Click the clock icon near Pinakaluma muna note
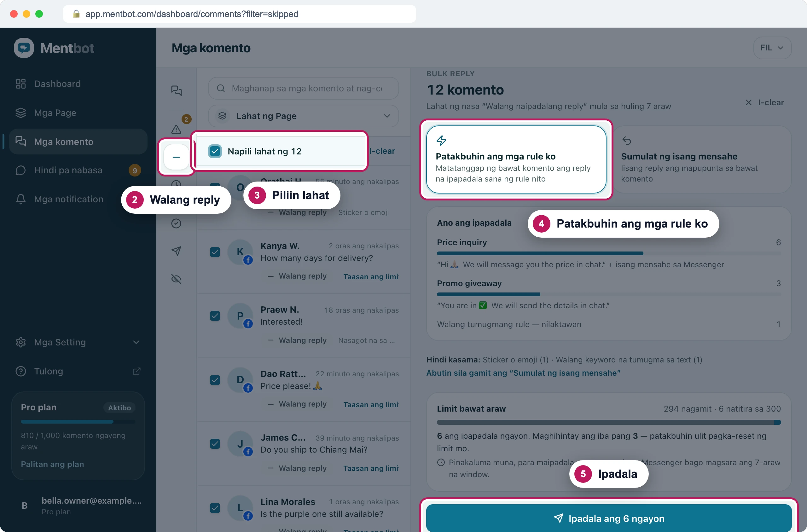This screenshot has height=532, width=807. pyautogui.click(x=441, y=462)
